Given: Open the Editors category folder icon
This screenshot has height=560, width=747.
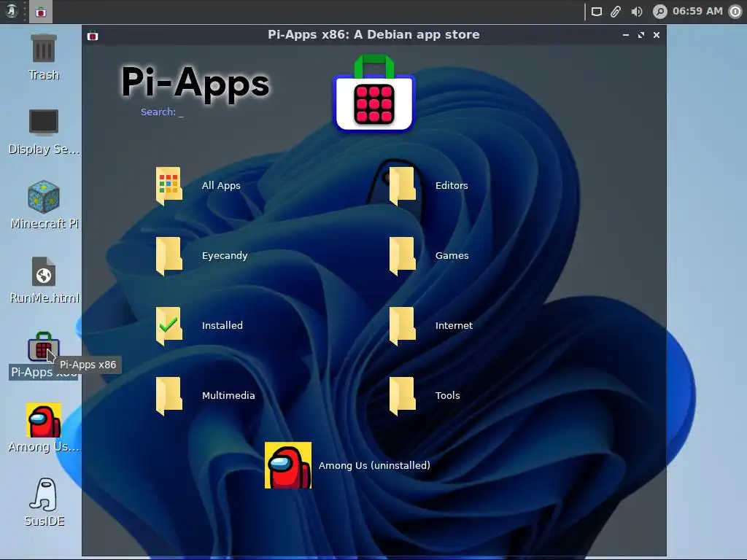Looking at the screenshot, I should click(x=403, y=186).
